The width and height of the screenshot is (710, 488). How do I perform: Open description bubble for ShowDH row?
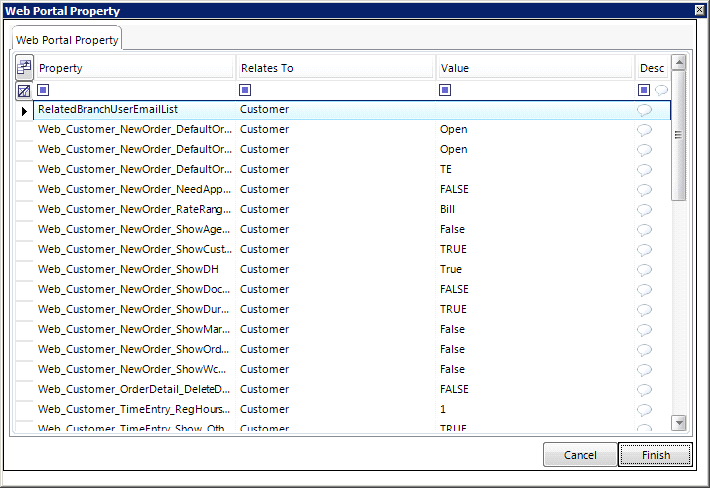(x=644, y=270)
